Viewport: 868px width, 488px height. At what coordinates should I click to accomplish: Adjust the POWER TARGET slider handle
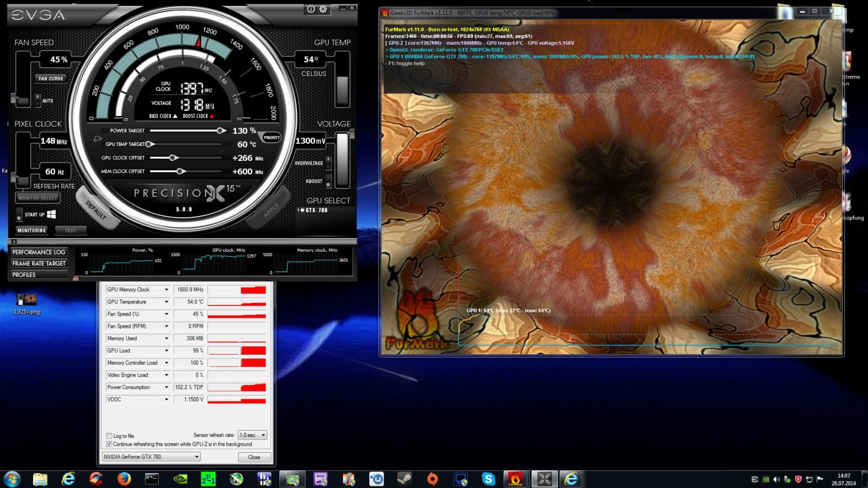220,131
